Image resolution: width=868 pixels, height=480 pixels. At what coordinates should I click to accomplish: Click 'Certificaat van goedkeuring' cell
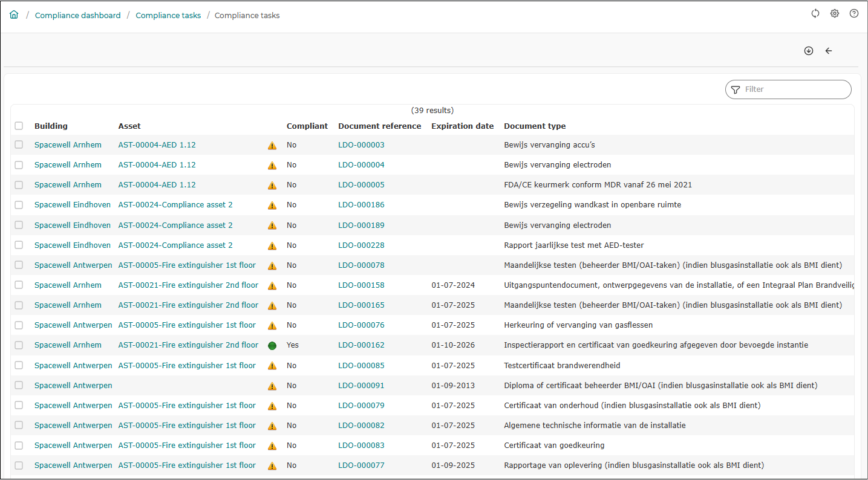[x=554, y=445]
